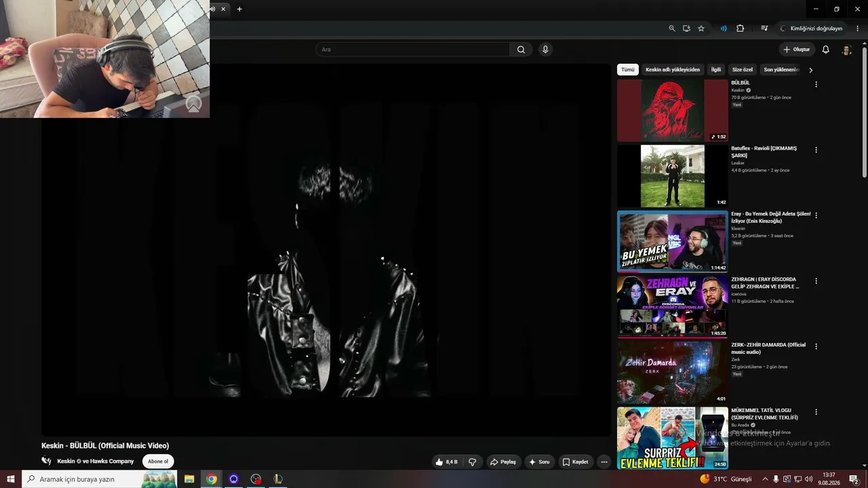Click the install app icon in address bar
The width and height of the screenshot is (868, 488).
tap(686, 28)
